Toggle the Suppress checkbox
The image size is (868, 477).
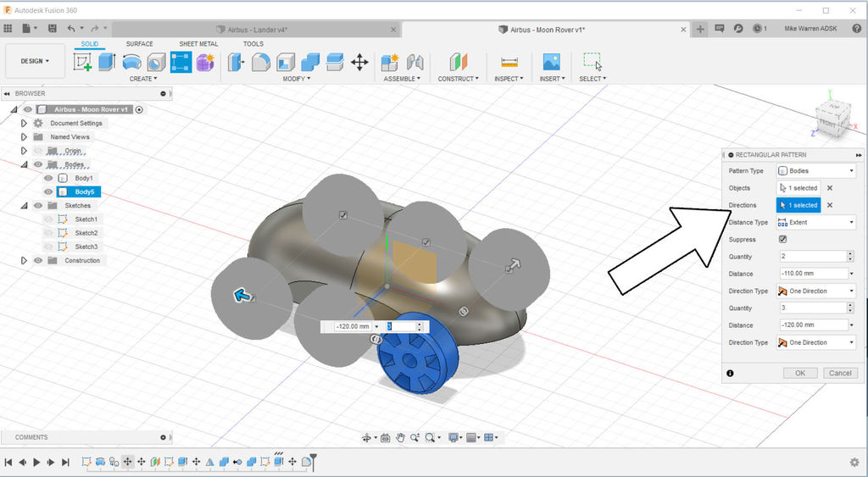click(782, 240)
